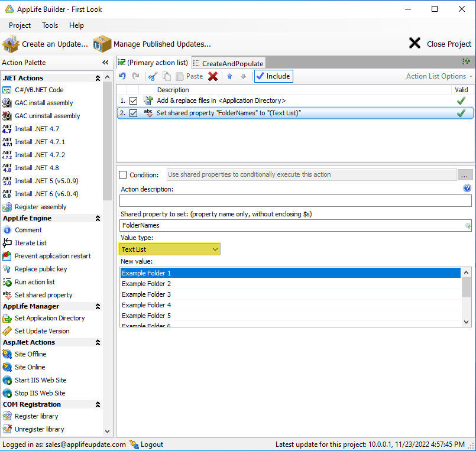
Task: Click the Paste button in the toolbar
Action: pos(189,76)
